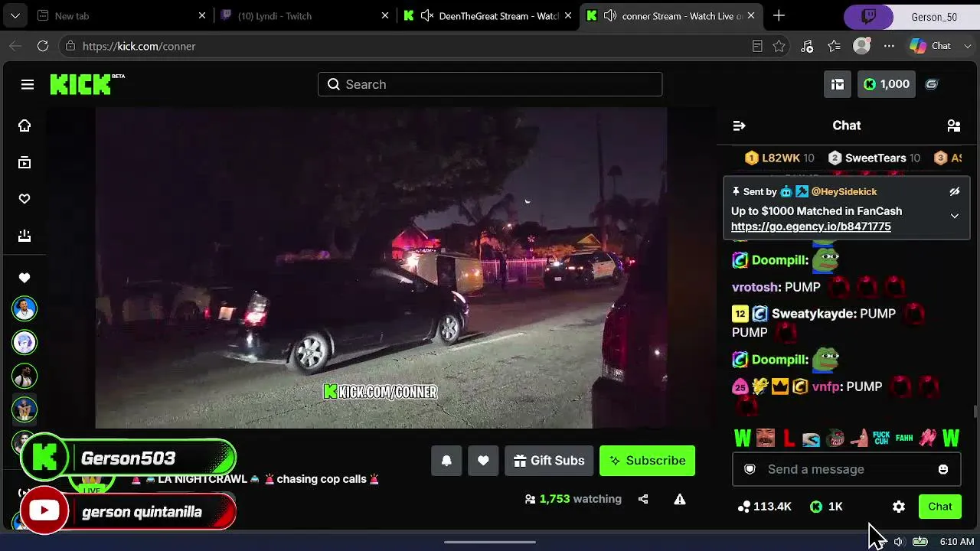Toggle stream notifications bell

(446, 461)
